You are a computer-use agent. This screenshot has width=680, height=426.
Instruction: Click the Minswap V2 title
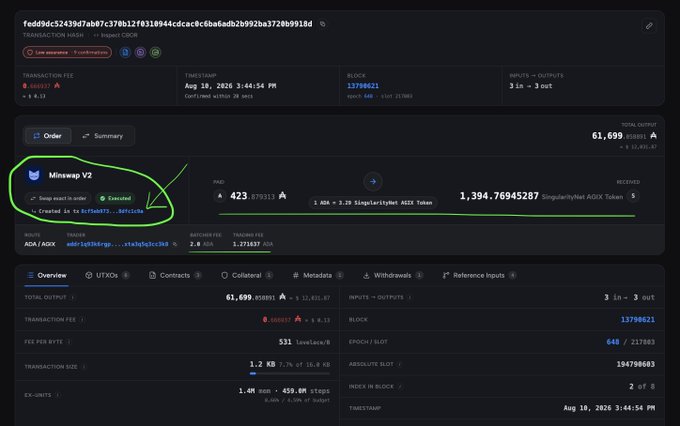tap(70, 175)
